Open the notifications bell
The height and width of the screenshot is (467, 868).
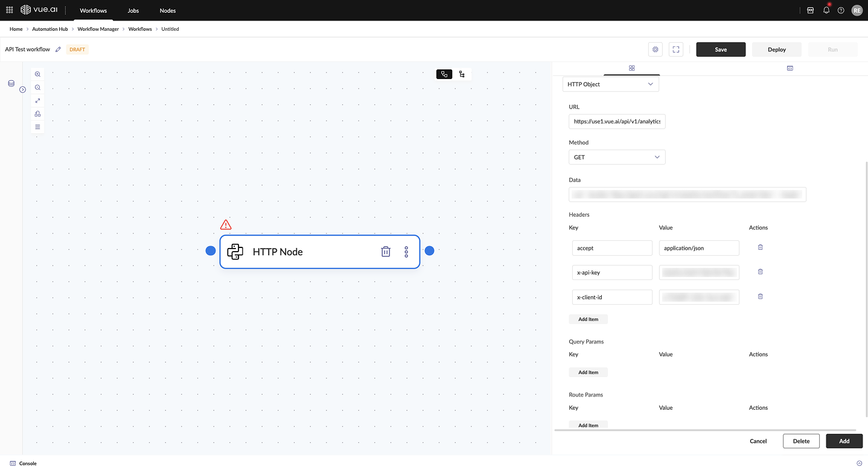tap(826, 10)
